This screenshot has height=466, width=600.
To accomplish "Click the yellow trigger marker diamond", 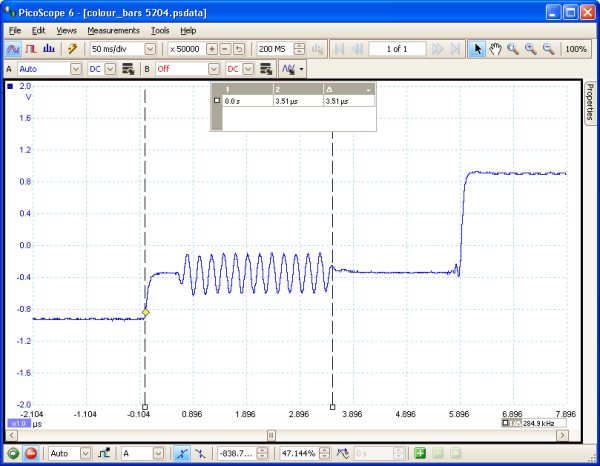I will tap(145, 312).
